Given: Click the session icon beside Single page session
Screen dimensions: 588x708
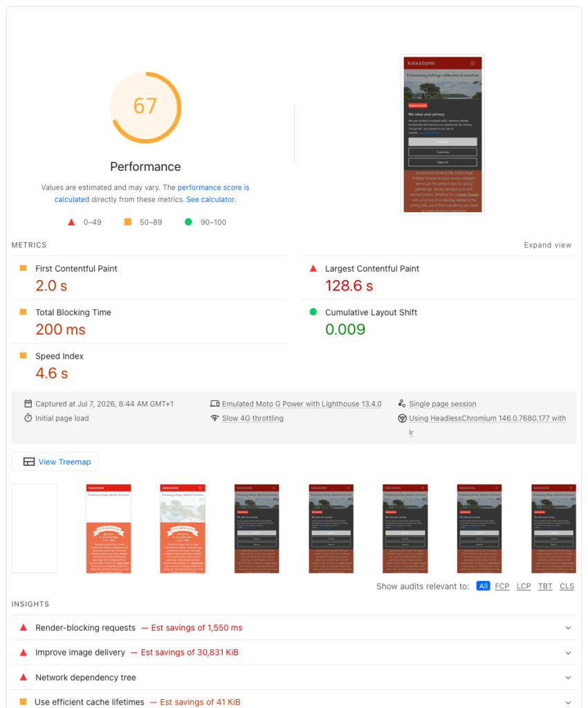Looking at the screenshot, I should tap(402, 403).
